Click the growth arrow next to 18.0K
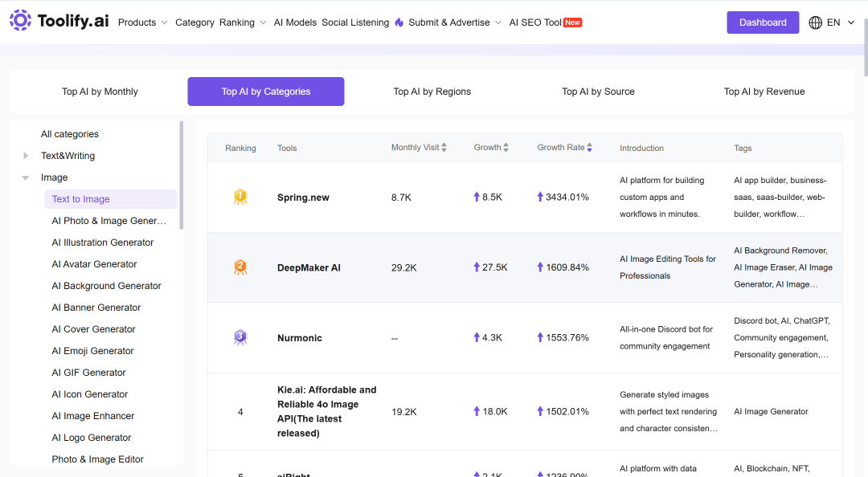 tap(477, 411)
